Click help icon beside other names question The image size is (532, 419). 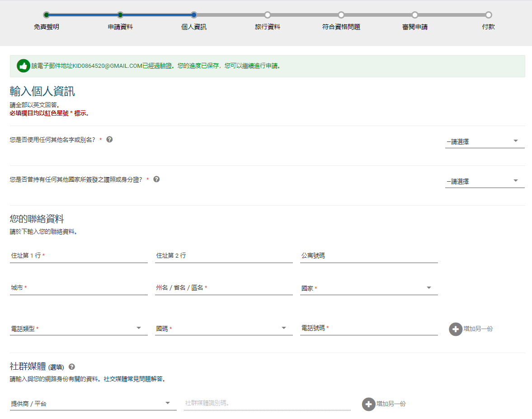click(x=109, y=140)
